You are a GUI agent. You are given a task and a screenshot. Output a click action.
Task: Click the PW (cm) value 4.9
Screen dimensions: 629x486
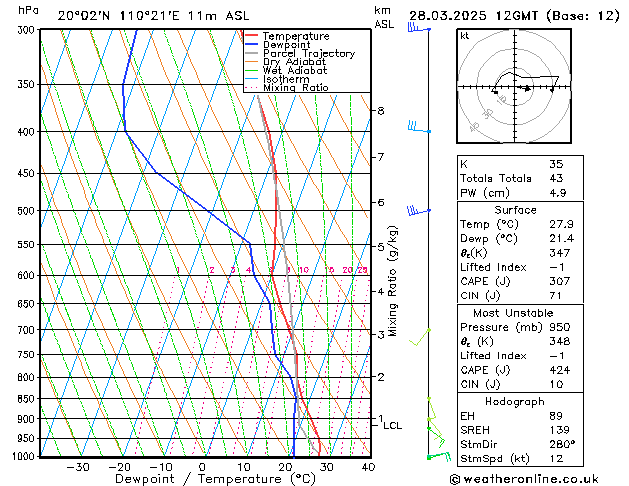tap(558, 193)
